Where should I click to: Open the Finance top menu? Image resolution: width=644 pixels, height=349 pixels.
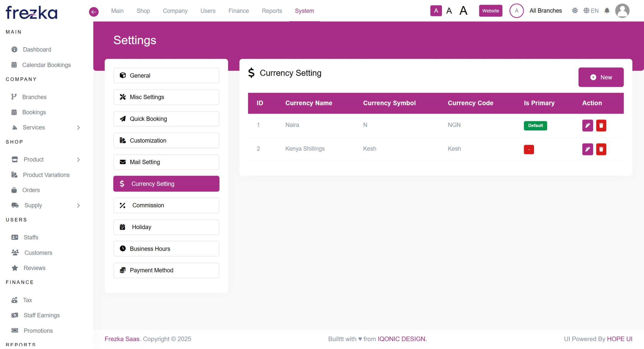click(239, 11)
